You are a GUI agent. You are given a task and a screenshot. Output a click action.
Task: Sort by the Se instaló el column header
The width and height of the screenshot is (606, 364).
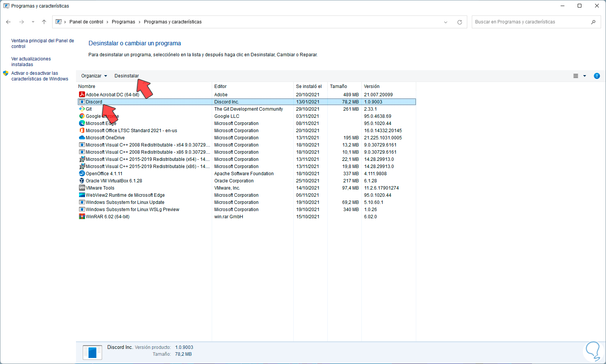309,86
